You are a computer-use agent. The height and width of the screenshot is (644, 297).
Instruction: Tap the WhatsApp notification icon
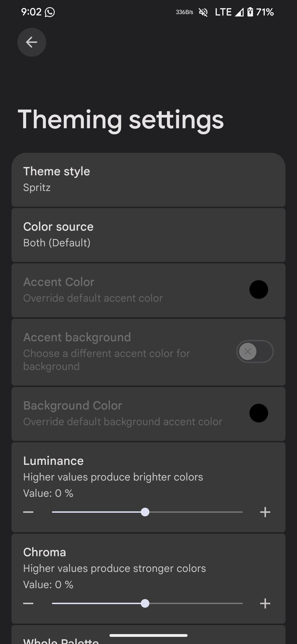click(50, 12)
